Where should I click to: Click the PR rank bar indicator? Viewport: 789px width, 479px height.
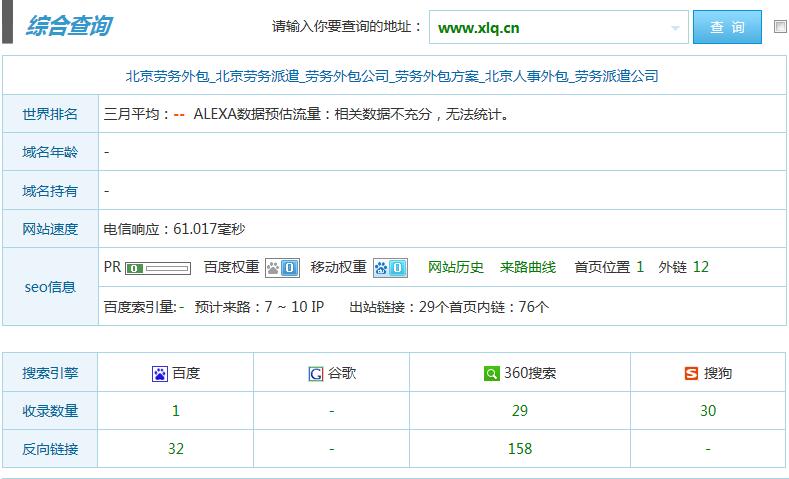(x=158, y=268)
